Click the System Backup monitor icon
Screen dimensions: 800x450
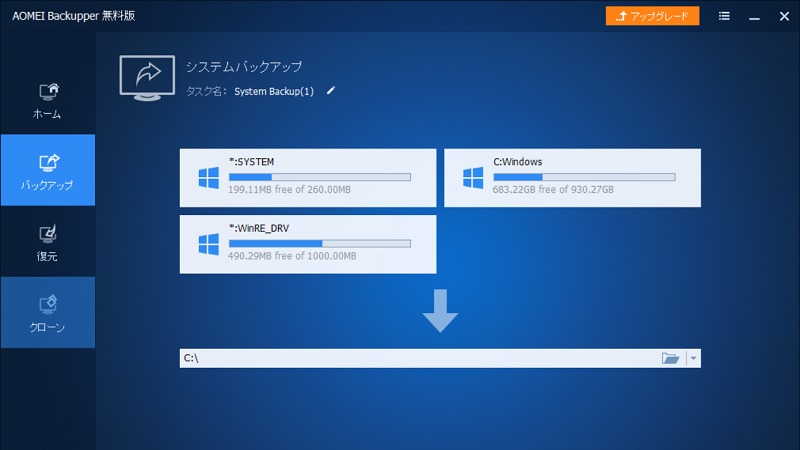coord(147,78)
